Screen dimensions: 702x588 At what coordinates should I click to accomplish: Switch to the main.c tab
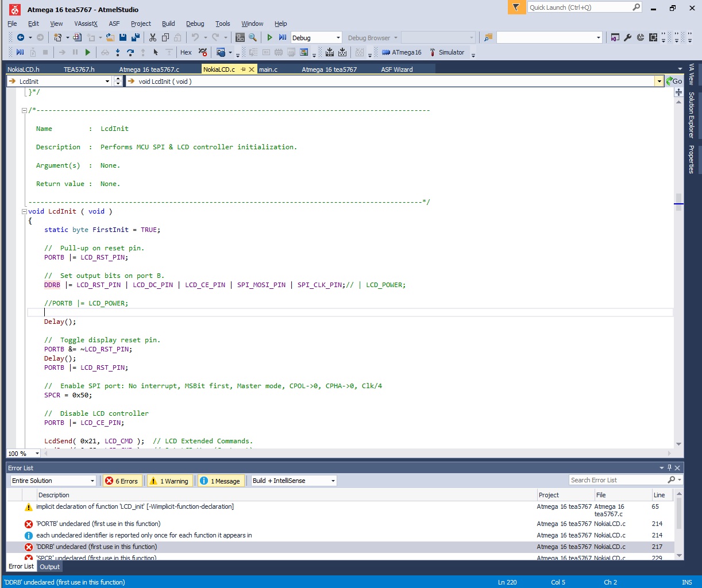pos(268,69)
